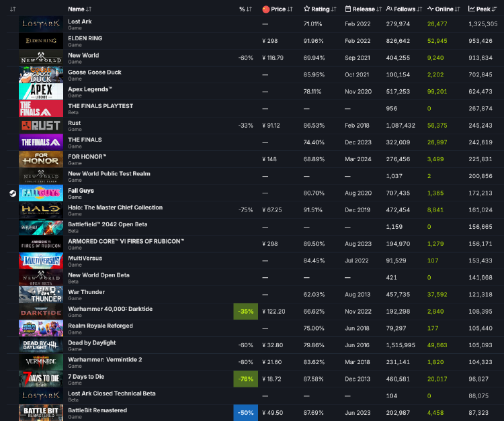The height and width of the screenshot is (421, 504).
Task: Open Halo: The Master Chief Collection link
Action: tap(115, 207)
